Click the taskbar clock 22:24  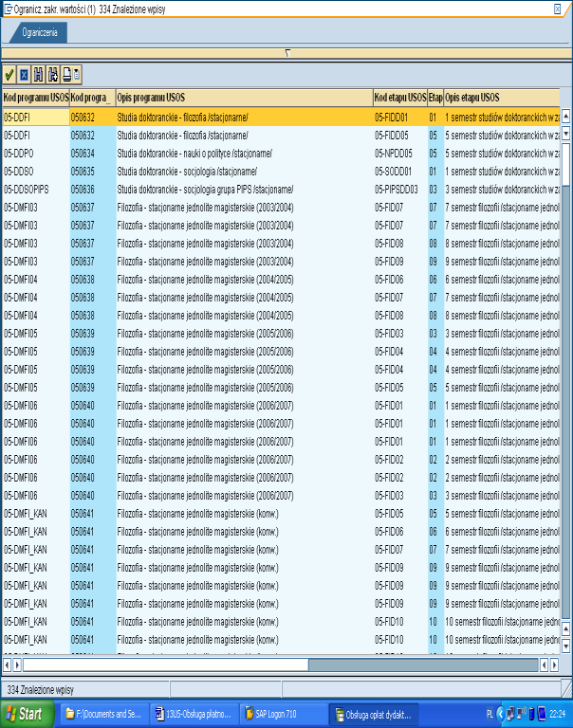pyautogui.click(x=558, y=714)
